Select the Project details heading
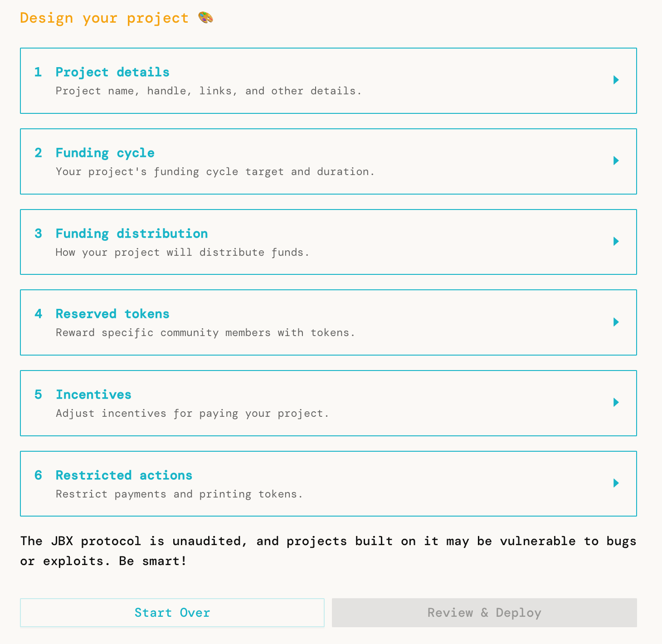662x644 pixels. click(112, 72)
